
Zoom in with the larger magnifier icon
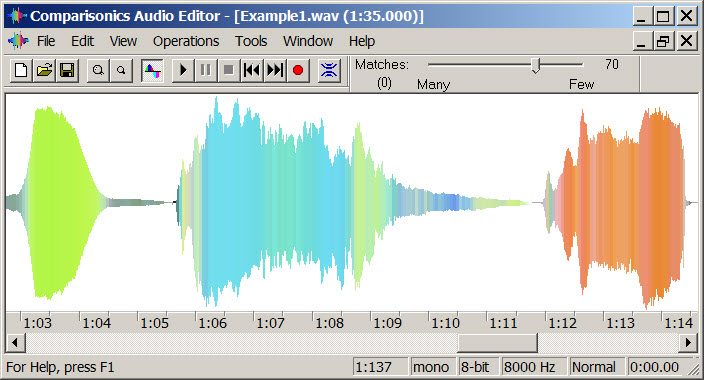98,71
